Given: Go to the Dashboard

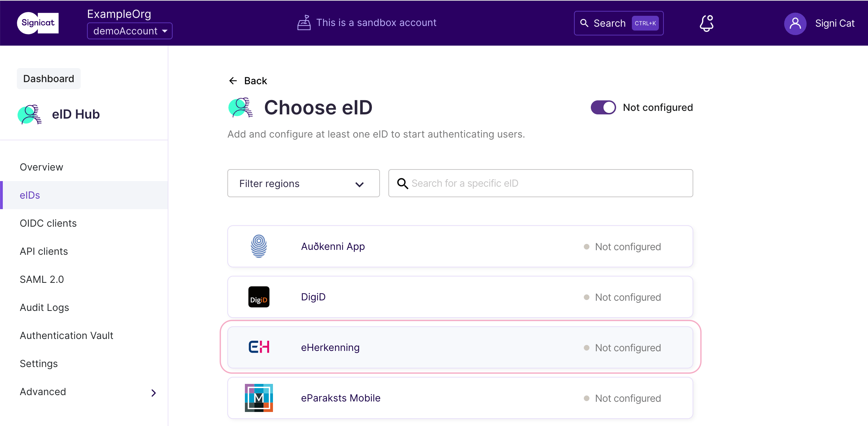Looking at the screenshot, I should pos(48,78).
